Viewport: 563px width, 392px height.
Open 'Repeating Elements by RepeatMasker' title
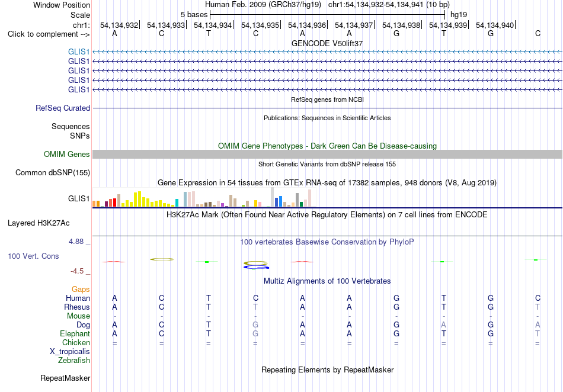(x=327, y=369)
